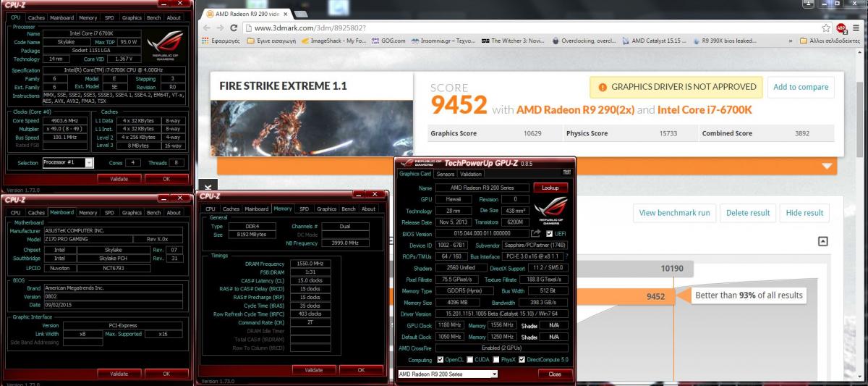Close the AMD Radeon R9 290 browser tab
Image resolution: width=868 pixels, height=386 pixels.
click(x=285, y=14)
